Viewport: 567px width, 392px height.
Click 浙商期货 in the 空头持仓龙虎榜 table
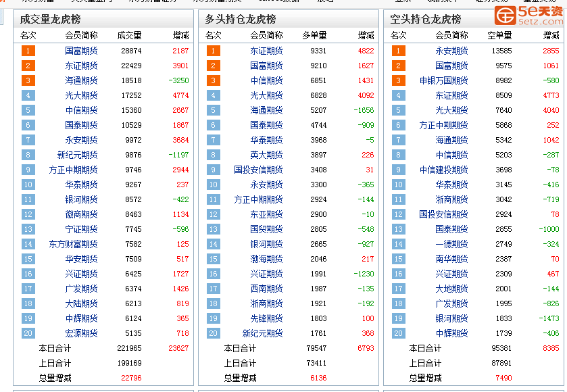(451, 199)
